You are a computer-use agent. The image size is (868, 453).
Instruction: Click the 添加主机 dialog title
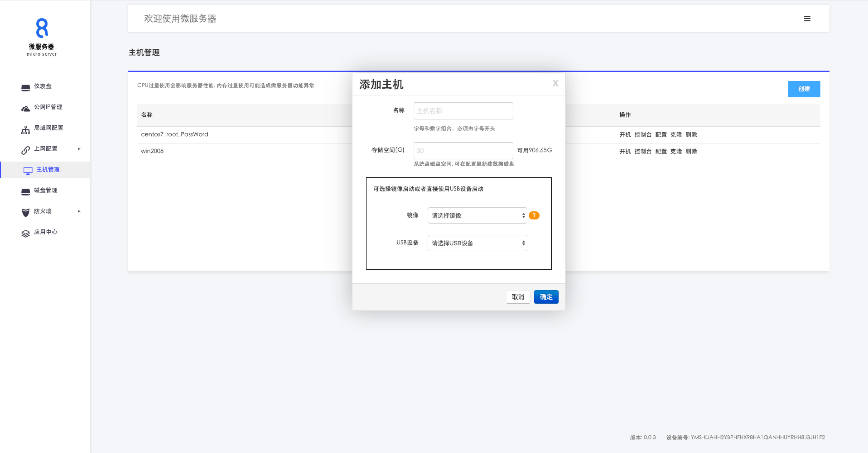[x=381, y=84]
